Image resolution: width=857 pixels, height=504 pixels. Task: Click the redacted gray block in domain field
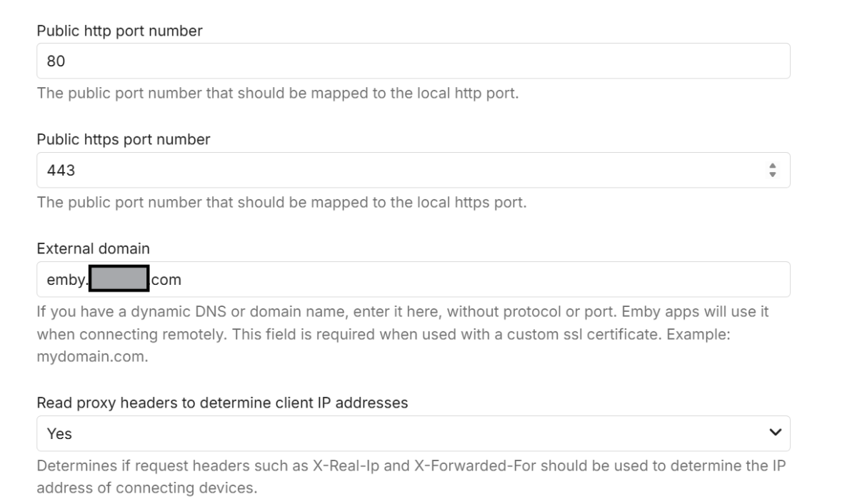[x=119, y=279]
